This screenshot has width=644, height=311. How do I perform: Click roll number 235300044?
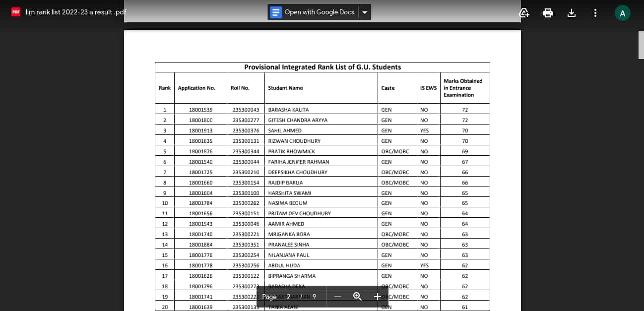point(246,162)
